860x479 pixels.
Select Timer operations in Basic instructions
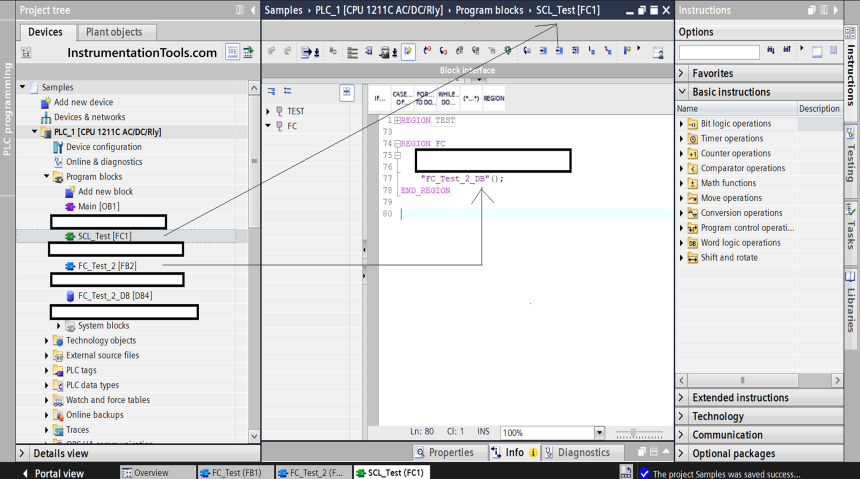732,138
